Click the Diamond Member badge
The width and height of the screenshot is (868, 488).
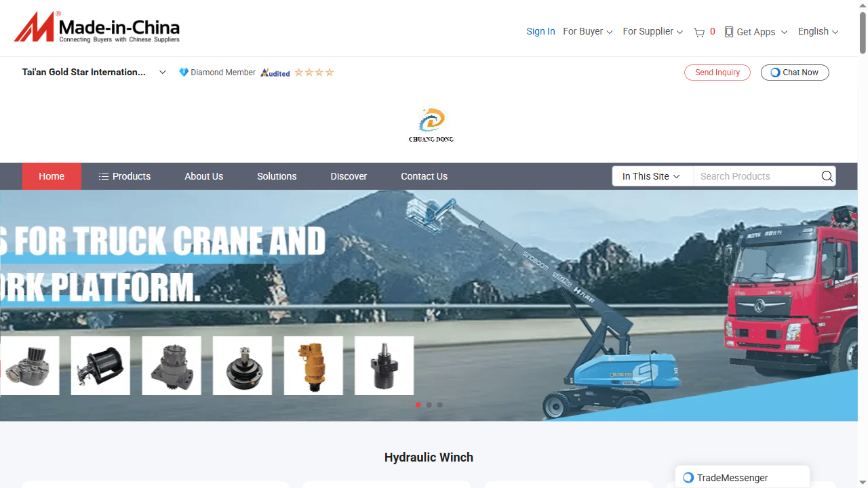click(x=218, y=73)
